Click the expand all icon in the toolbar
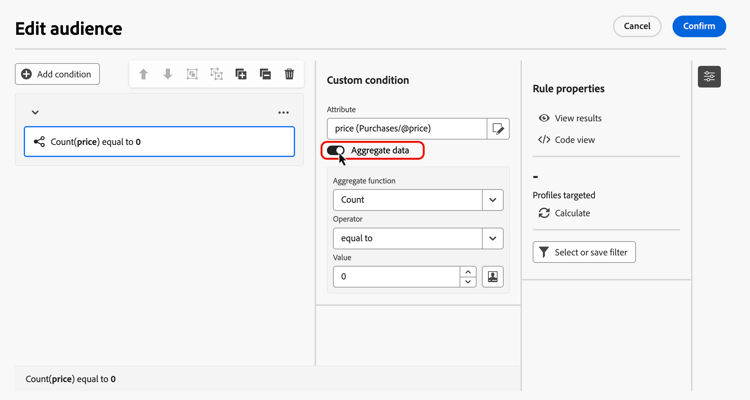This screenshot has height=400, width=750. coord(241,74)
